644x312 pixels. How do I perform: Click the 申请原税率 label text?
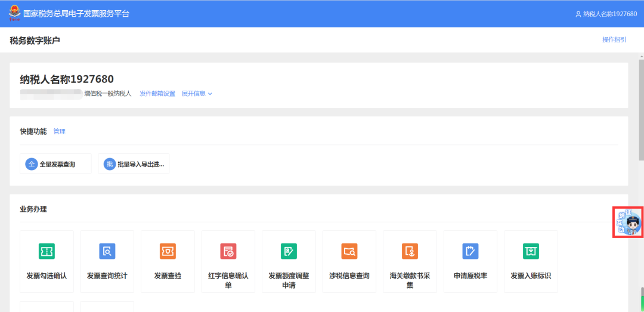coord(470,276)
